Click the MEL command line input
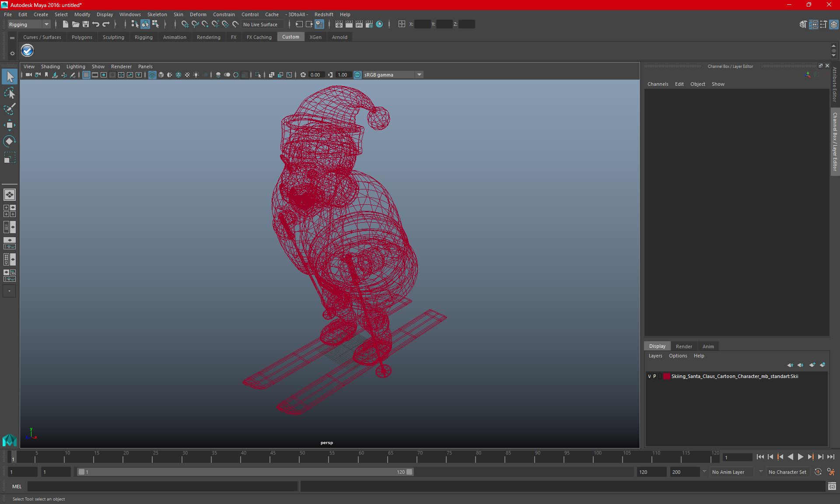Viewport: 840px width, 504px height. coord(162,486)
